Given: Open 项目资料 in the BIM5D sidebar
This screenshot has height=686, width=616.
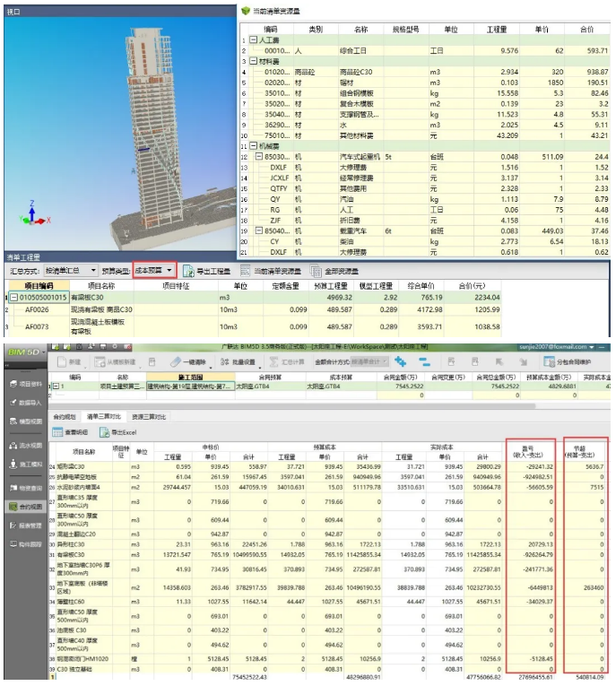Looking at the screenshot, I should pyautogui.click(x=25, y=384).
